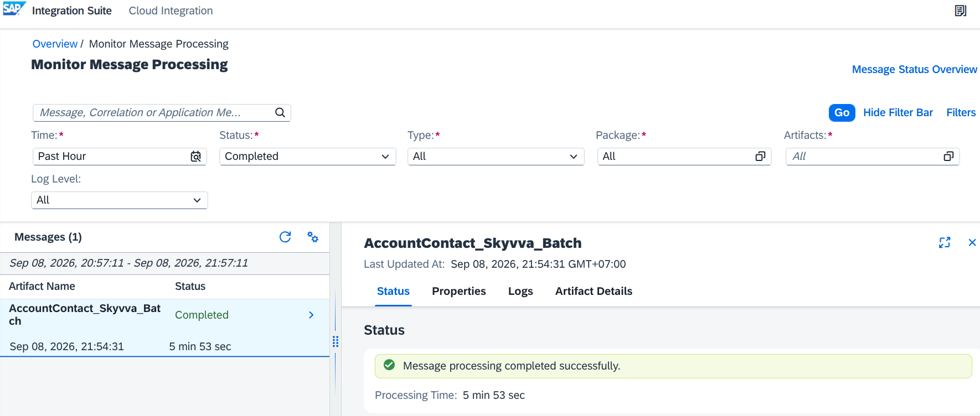Image resolution: width=980 pixels, height=416 pixels.
Task: Open Package value help icon
Action: point(760,157)
